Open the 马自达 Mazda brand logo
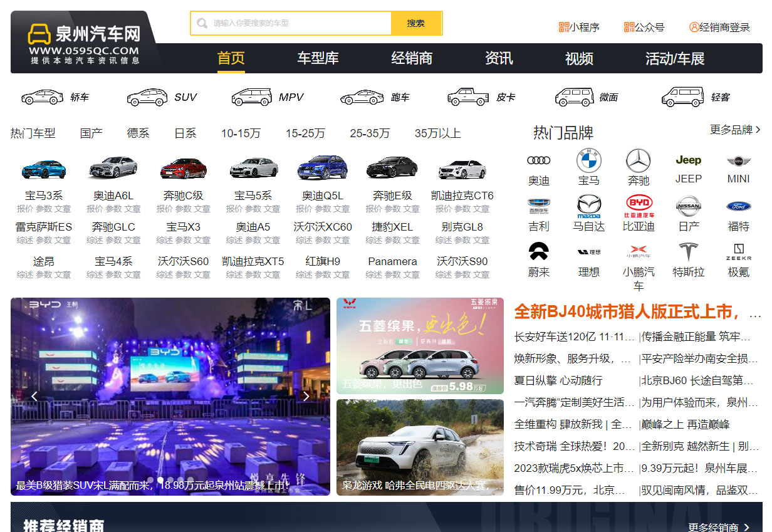The image size is (772, 532). coord(589,206)
